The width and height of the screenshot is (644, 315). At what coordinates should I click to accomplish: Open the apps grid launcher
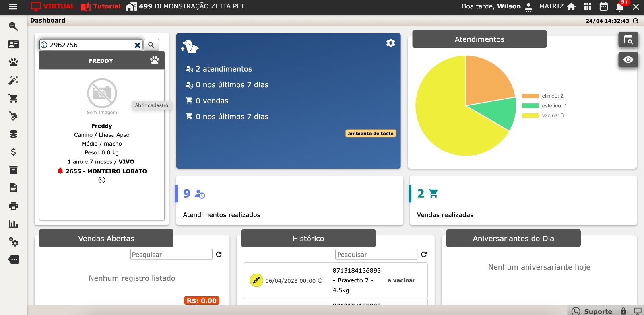pyautogui.click(x=588, y=7)
